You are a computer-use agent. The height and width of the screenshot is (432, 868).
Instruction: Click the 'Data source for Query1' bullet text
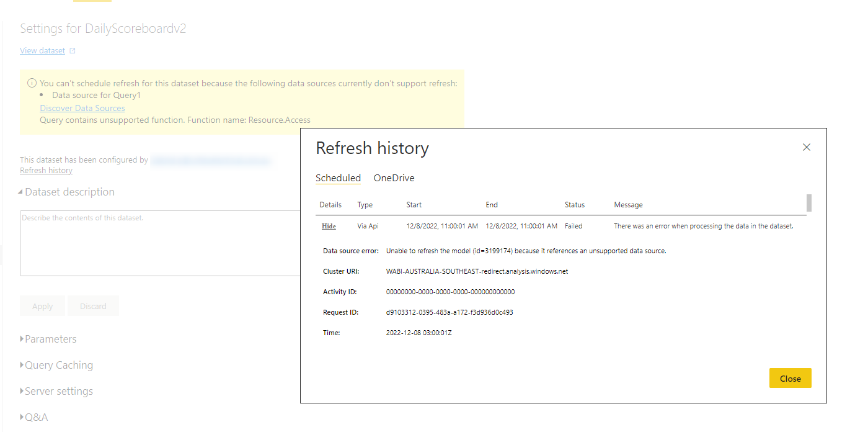tap(96, 96)
